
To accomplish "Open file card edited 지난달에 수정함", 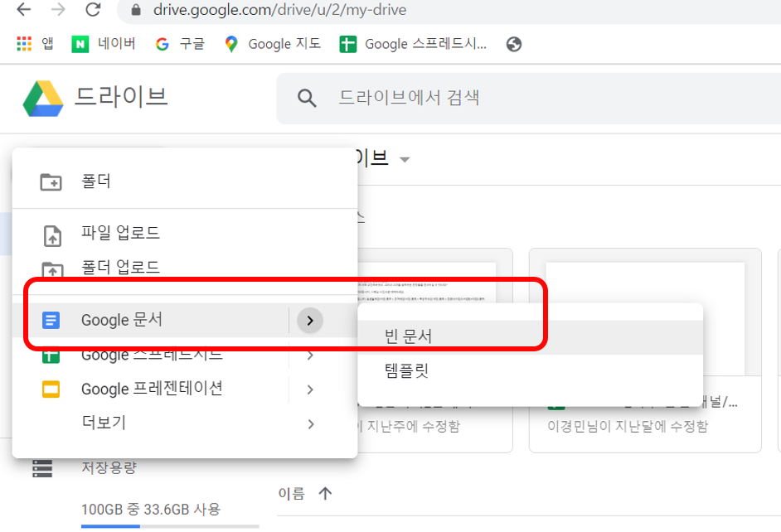I will coord(645,351).
